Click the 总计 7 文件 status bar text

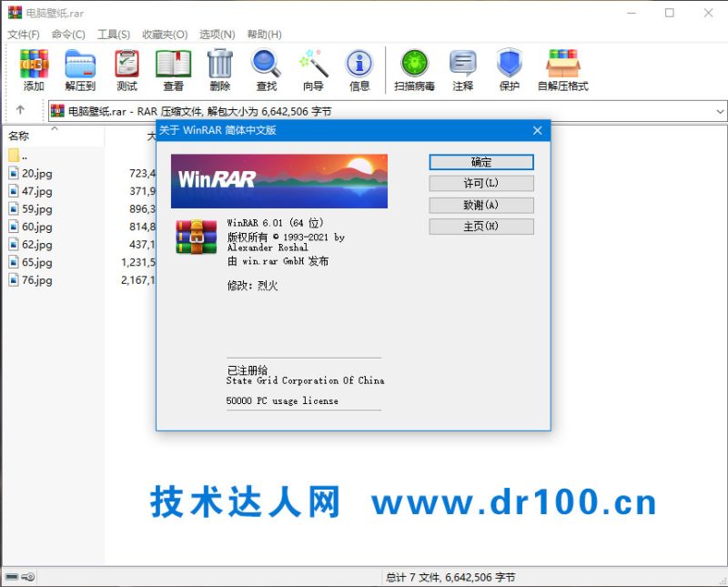tap(450, 577)
